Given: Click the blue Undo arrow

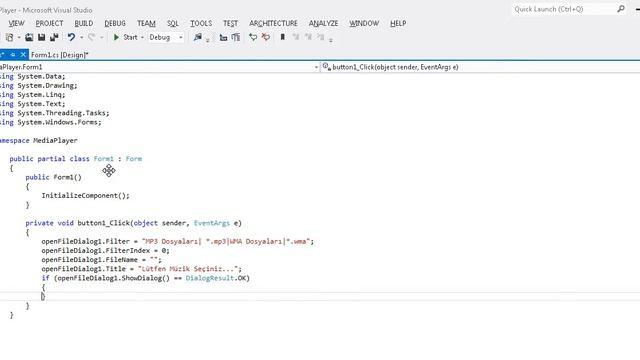Looking at the screenshot, I should [x=71, y=38].
